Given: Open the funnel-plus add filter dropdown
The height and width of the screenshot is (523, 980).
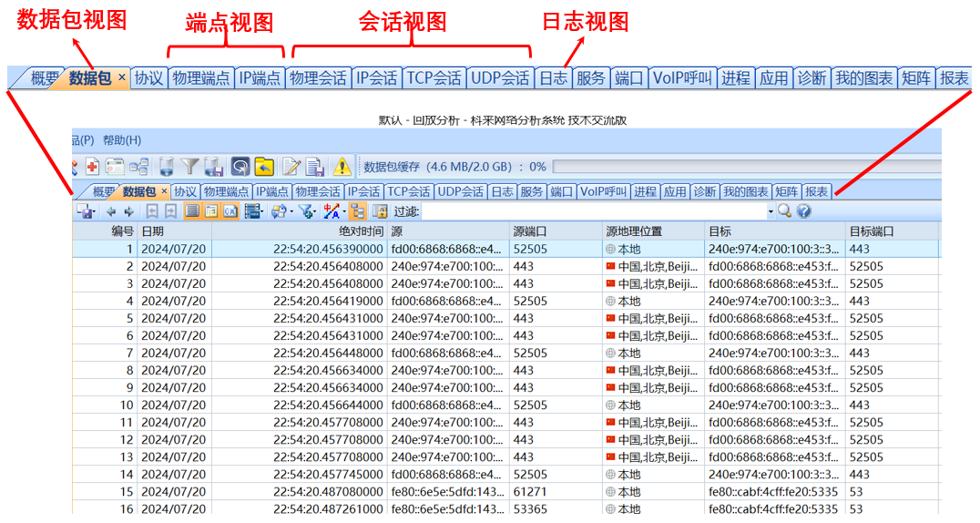Looking at the screenshot, I should (307, 211).
